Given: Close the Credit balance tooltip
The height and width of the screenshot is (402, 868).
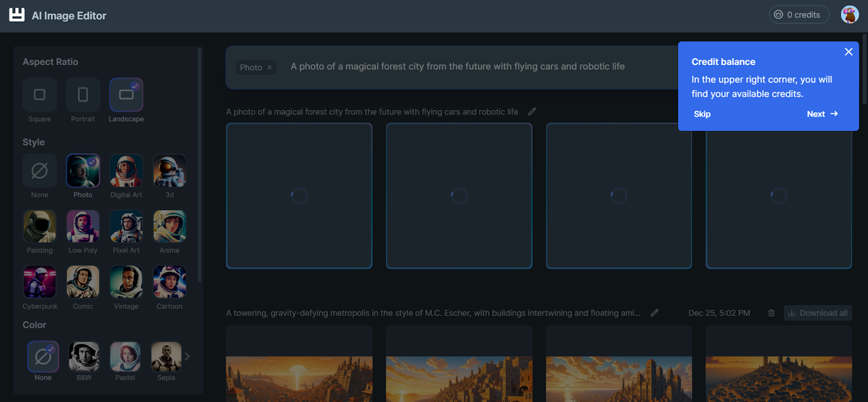Looking at the screenshot, I should pos(848,52).
